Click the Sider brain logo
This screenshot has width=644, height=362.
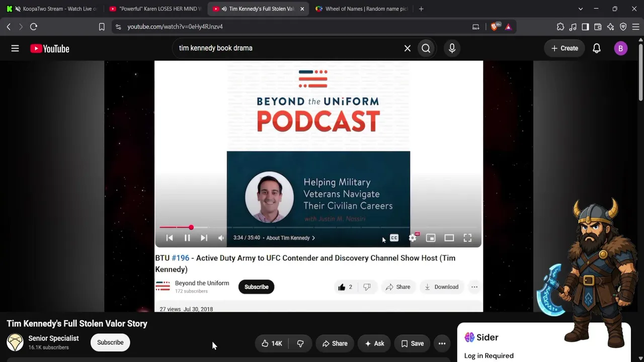pos(469,337)
